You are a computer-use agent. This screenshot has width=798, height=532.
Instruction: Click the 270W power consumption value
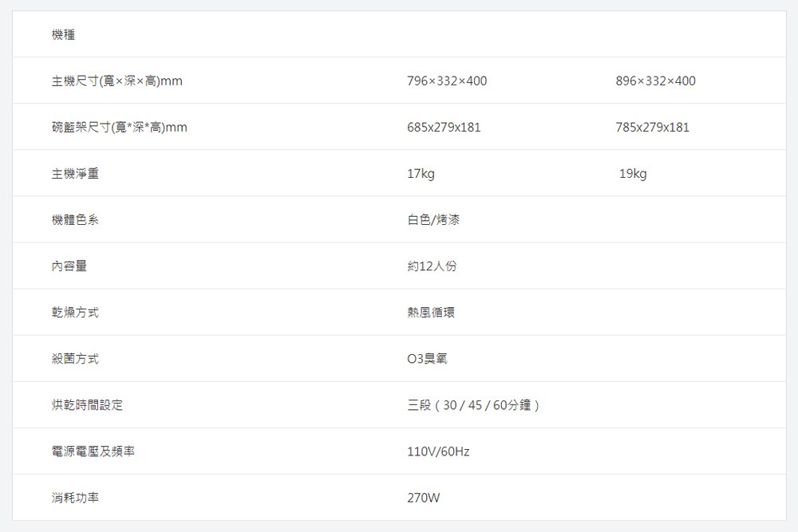tap(424, 498)
